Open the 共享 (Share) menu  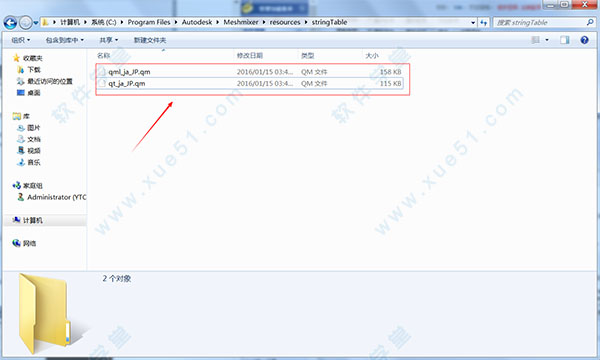[109, 40]
